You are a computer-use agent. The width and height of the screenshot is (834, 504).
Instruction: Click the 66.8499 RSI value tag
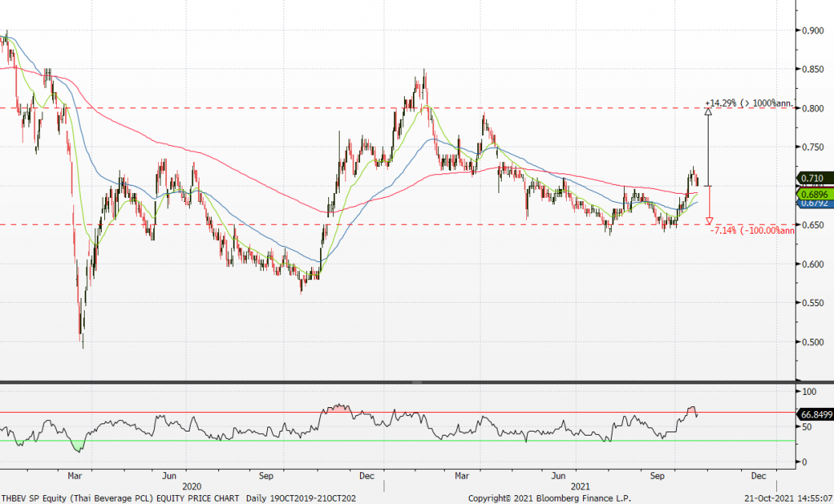(x=814, y=414)
